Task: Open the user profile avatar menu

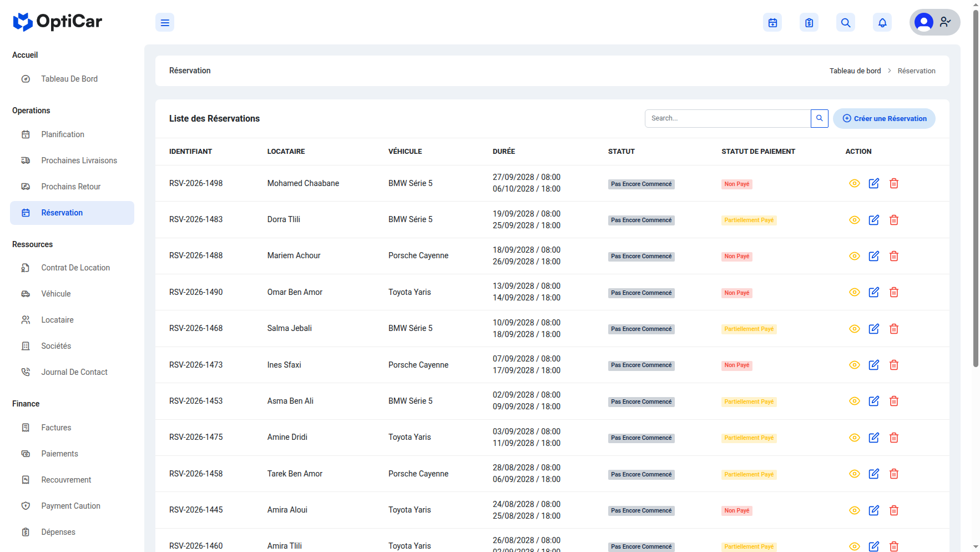Action: [934, 22]
